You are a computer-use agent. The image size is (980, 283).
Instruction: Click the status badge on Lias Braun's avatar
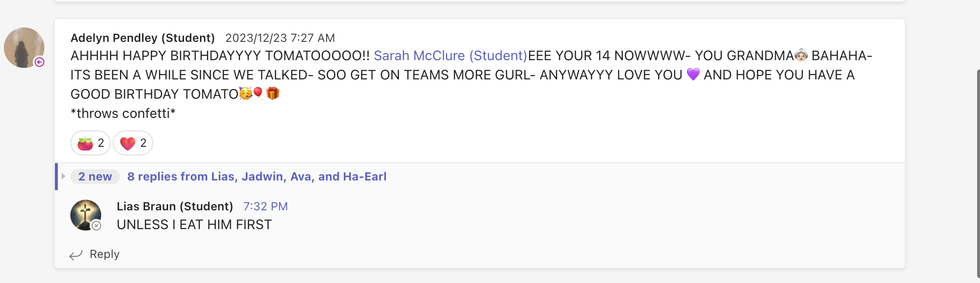pos(96,226)
